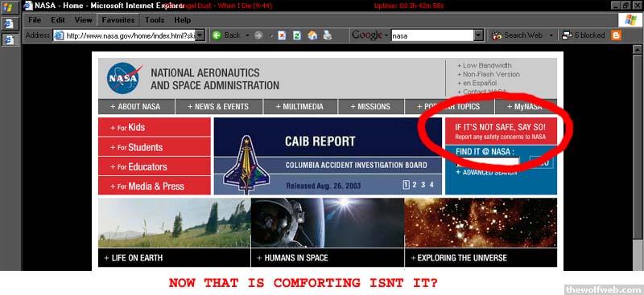Switch to CAIB banner slide 3
The image size is (644, 295).
tap(423, 185)
